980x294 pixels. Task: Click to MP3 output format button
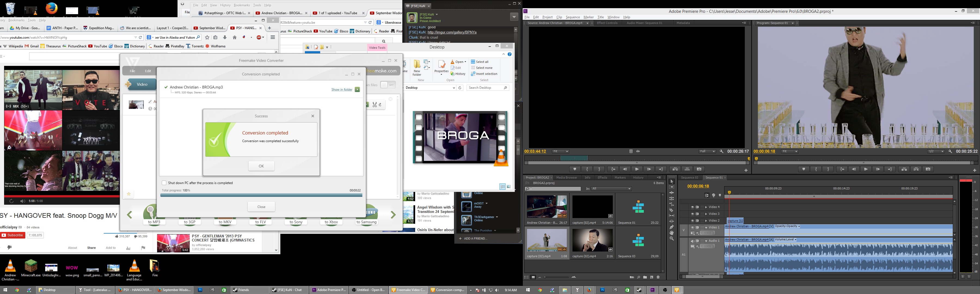(x=154, y=215)
